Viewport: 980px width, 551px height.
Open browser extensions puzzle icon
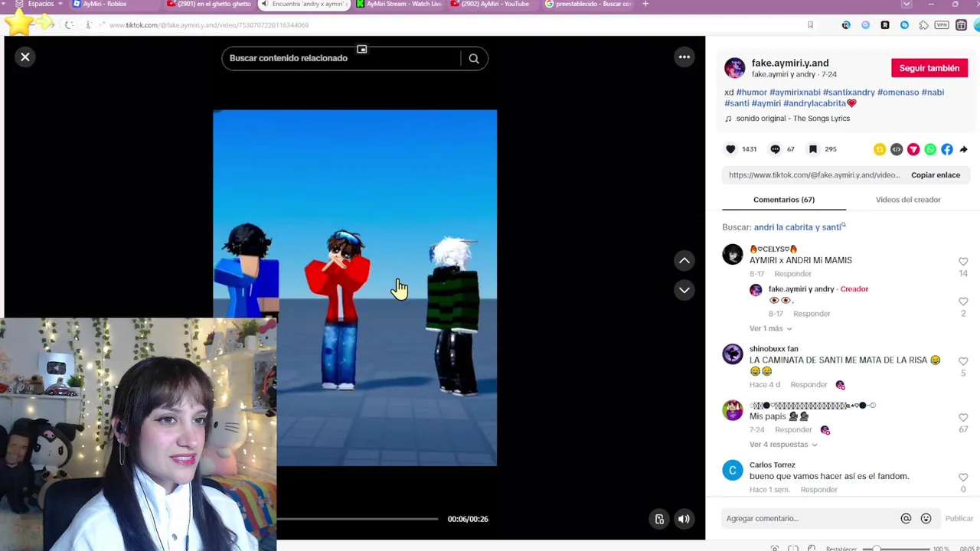(x=923, y=25)
